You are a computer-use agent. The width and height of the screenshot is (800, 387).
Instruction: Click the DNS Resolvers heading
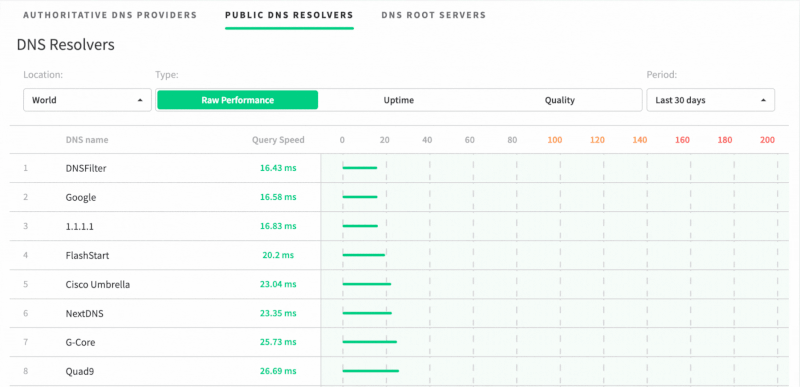click(66, 45)
